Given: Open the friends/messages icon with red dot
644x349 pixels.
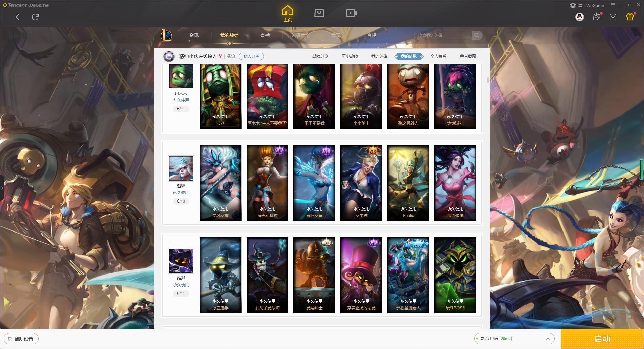Looking at the screenshot, I should point(597,17).
